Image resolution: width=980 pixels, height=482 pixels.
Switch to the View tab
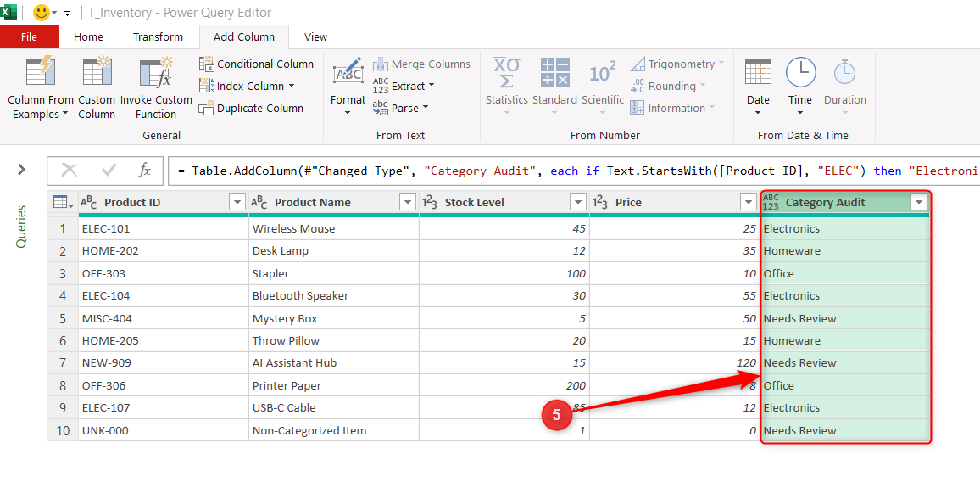tap(315, 37)
